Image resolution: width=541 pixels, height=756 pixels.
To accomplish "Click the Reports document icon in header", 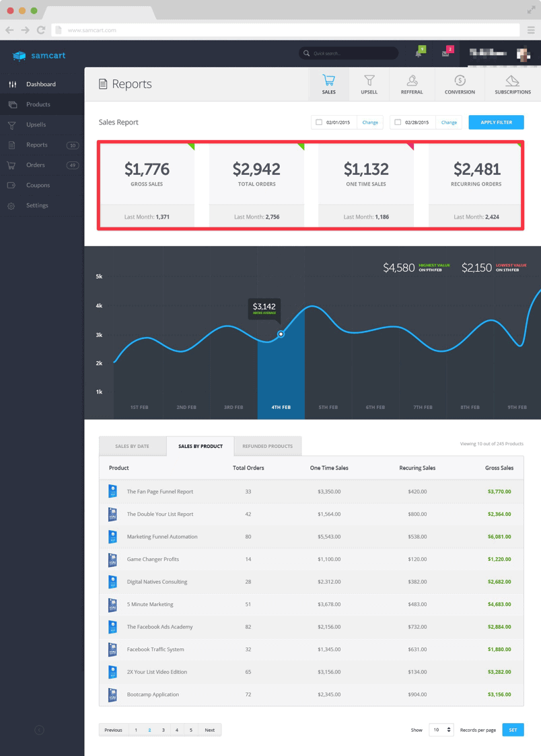I will click(103, 84).
